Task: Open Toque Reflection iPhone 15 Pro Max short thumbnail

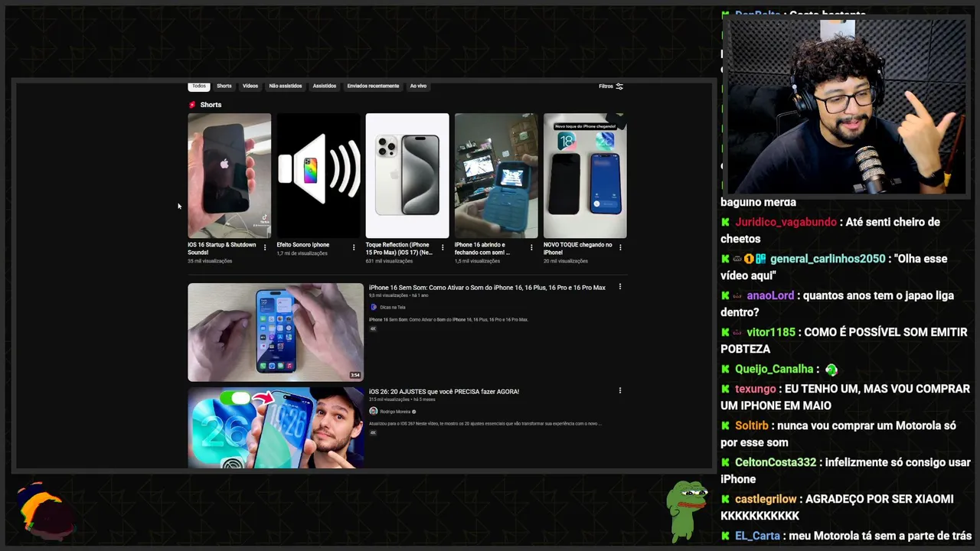Action: [407, 176]
